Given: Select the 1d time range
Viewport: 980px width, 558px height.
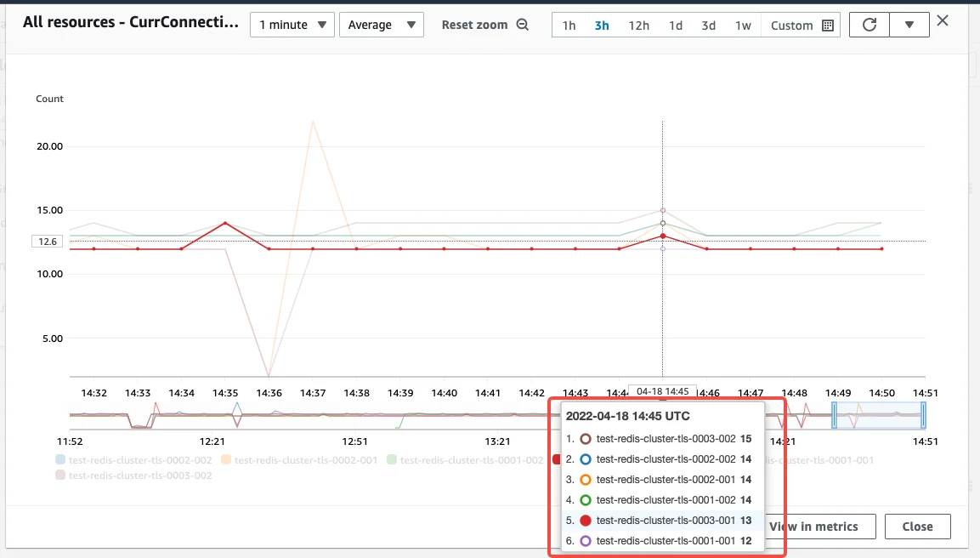Looking at the screenshot, I should (676, 26).
